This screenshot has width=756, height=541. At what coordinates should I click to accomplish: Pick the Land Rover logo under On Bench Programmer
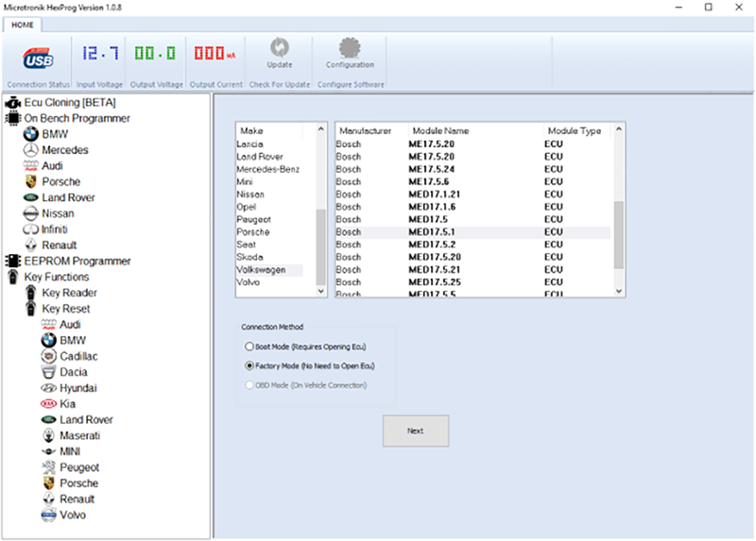(31, 197)
